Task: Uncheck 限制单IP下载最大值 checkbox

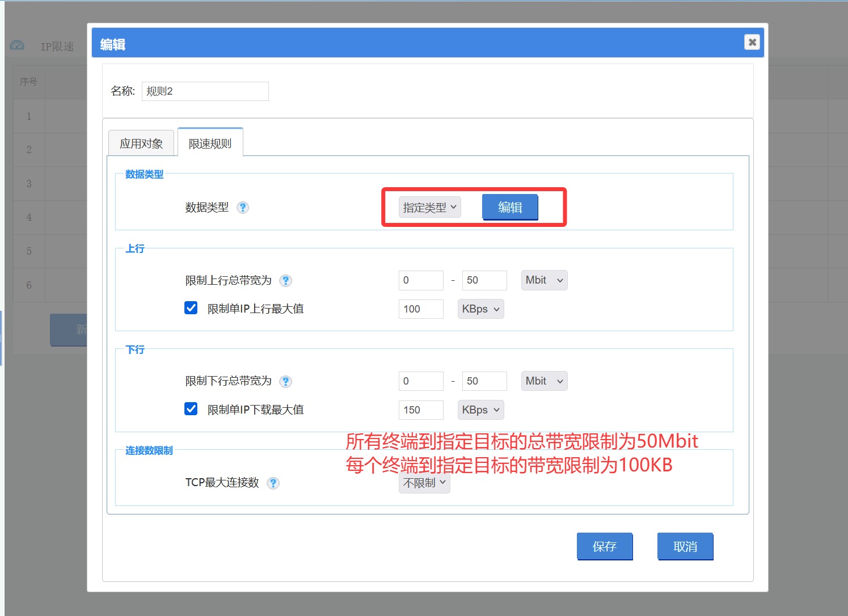Action: pos(191,409)
